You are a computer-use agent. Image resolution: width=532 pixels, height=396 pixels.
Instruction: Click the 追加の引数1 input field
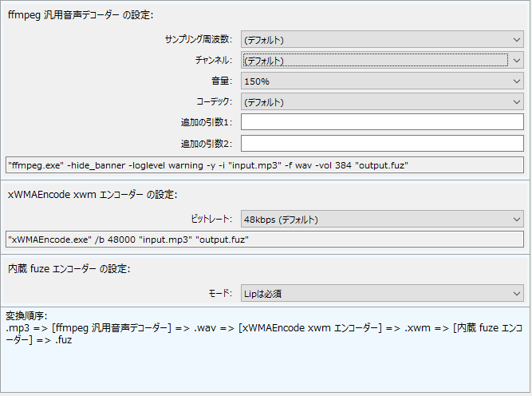[382, 122]
